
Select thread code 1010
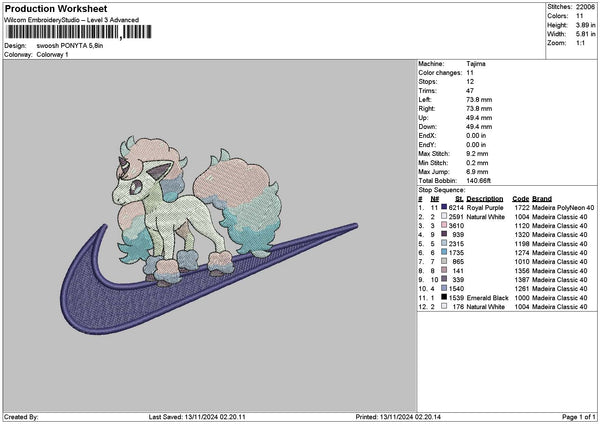tap(522, 261)
